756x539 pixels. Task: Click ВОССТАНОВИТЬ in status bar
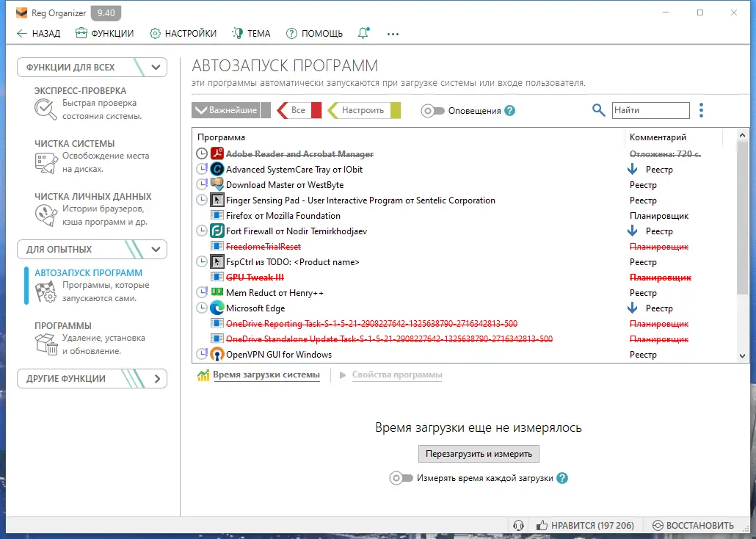pos(694,526)
